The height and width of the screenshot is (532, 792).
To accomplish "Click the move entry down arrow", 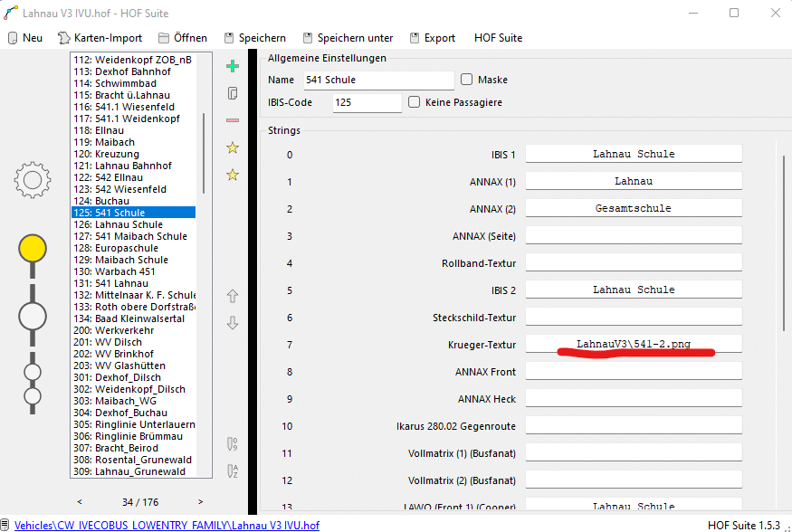I will [x=233, y=323].
